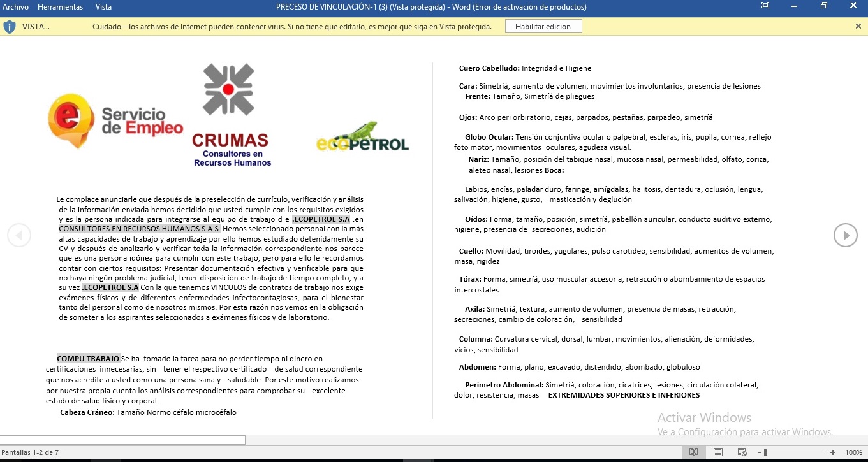This screenshot has height=462, width=868.
Task: Click Habilitar edición button
Action: point(543,27)
